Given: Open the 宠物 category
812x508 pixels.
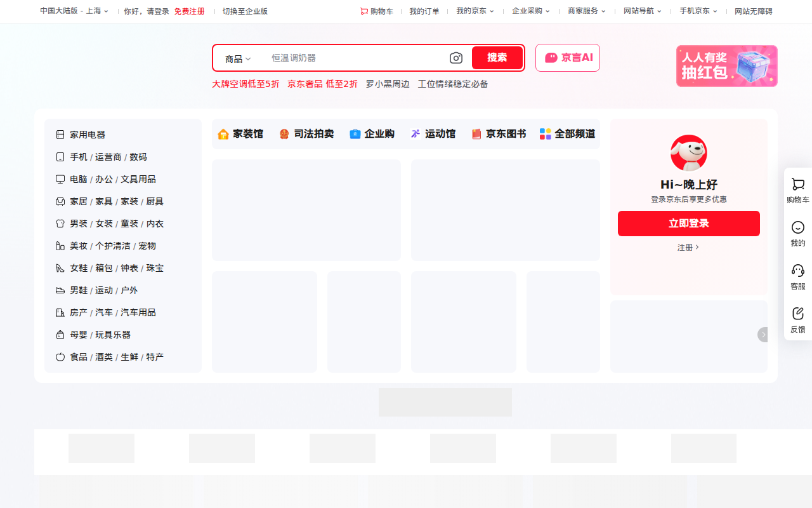Looking at the screenshot, I should pos(147,246).
